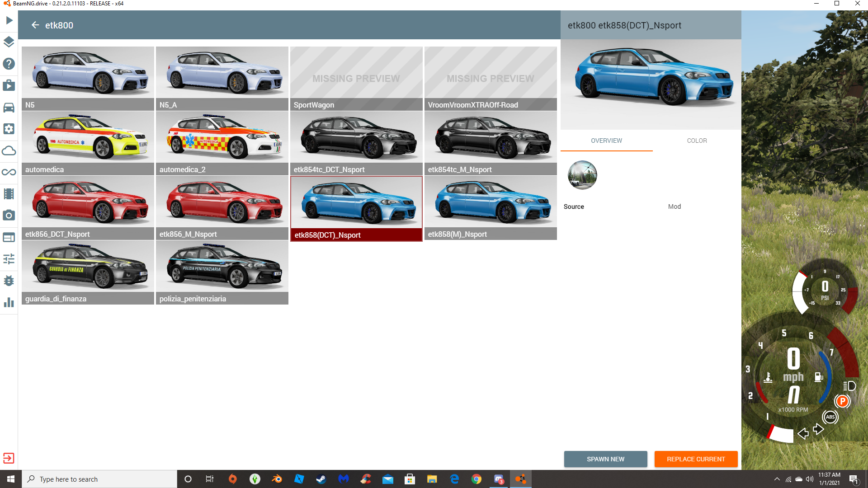Open the camera photo mode icon

tap(9, 216)
